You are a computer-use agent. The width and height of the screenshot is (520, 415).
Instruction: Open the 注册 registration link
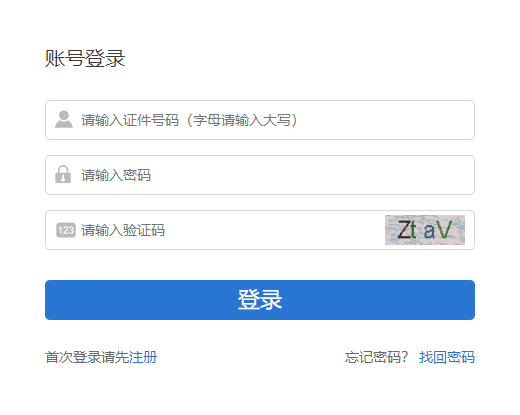[143, 357]
